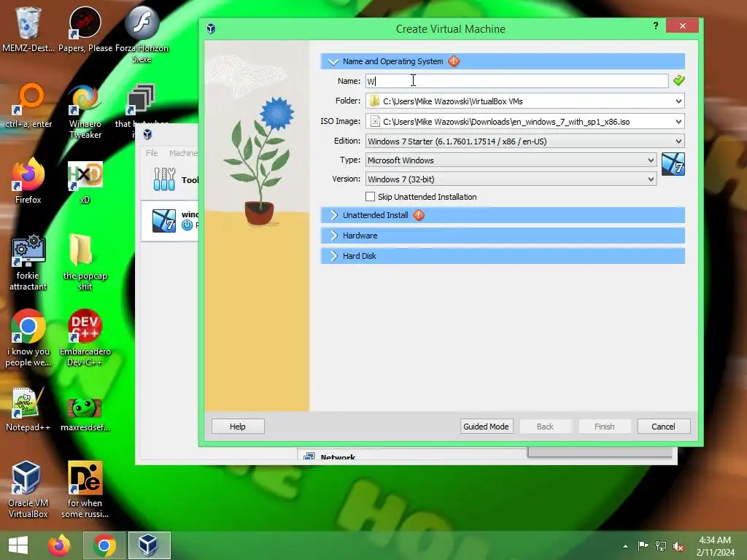Click the muted volume tray icon

[678, 546]
